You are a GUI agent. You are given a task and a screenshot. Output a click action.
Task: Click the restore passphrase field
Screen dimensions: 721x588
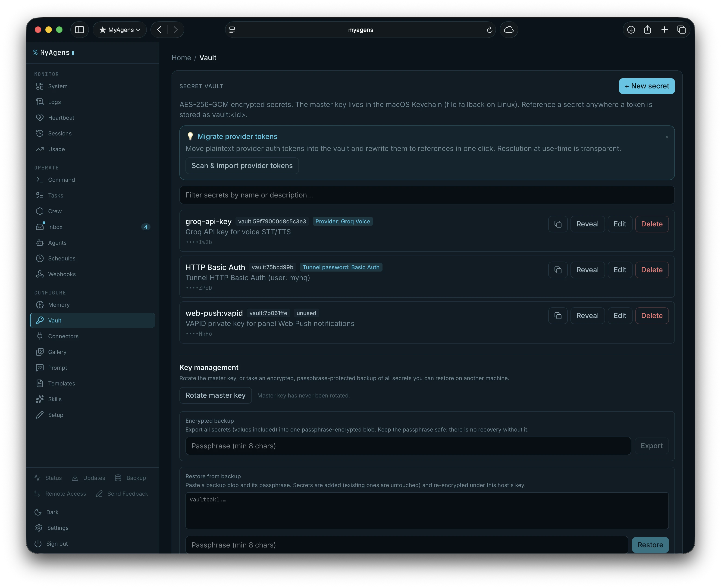pos(407,545)
